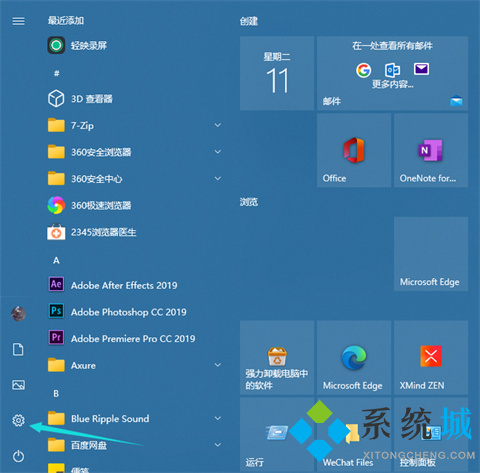
Task: Open the Pictures icon in the sidebar
Action: point(18,385)
